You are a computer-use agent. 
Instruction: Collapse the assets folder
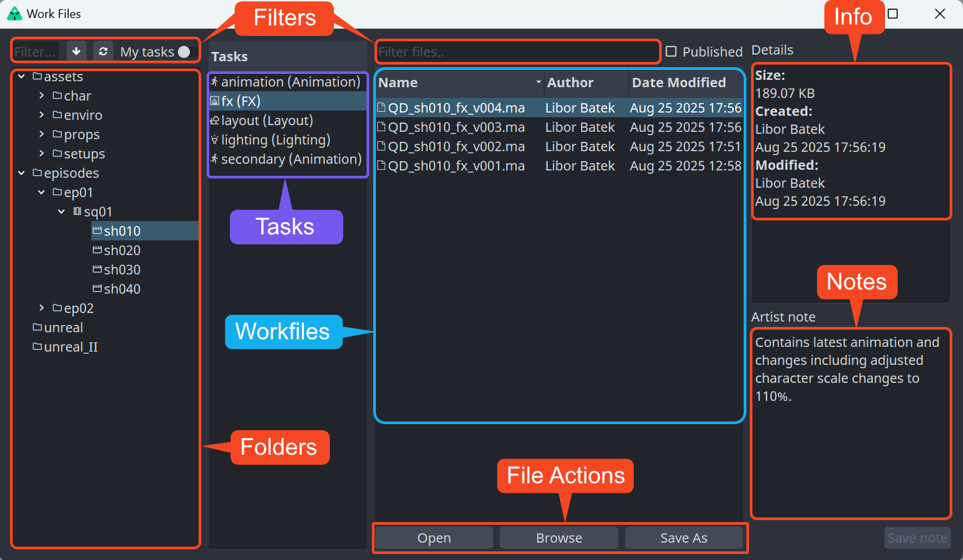point(21,77)
